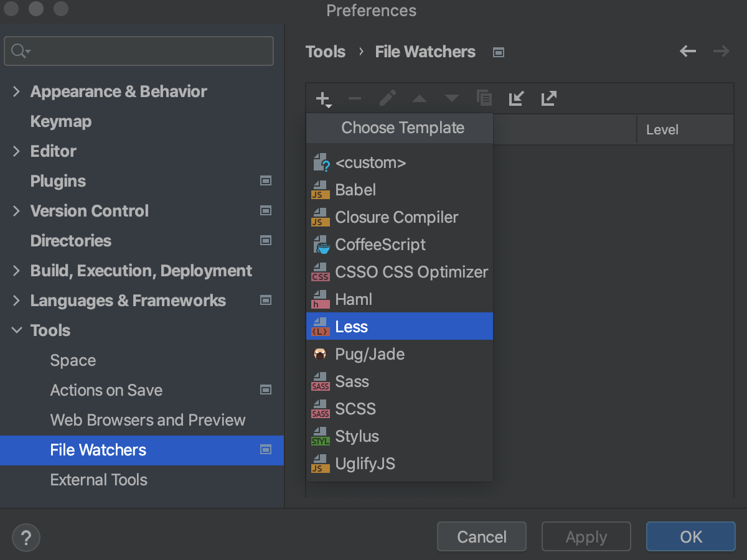
Task: Click the Cancel button
Action: pos(481,536)
